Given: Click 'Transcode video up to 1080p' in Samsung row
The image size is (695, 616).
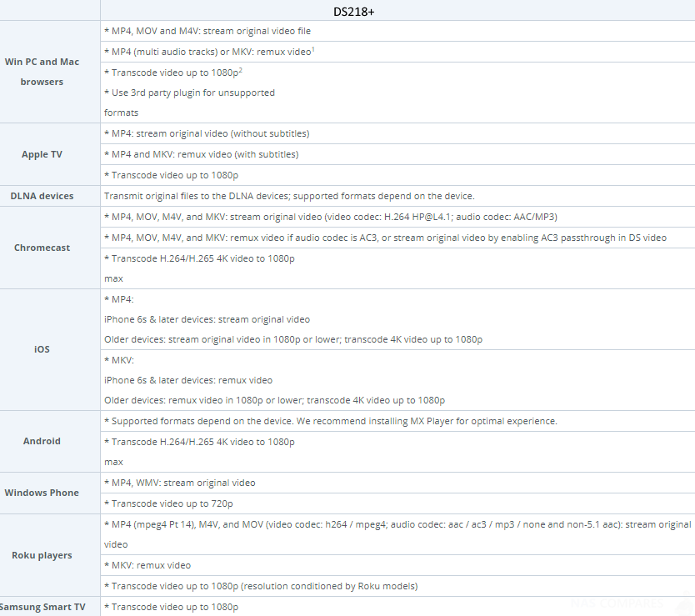Looking at the screenshot, I should point(172,607).
